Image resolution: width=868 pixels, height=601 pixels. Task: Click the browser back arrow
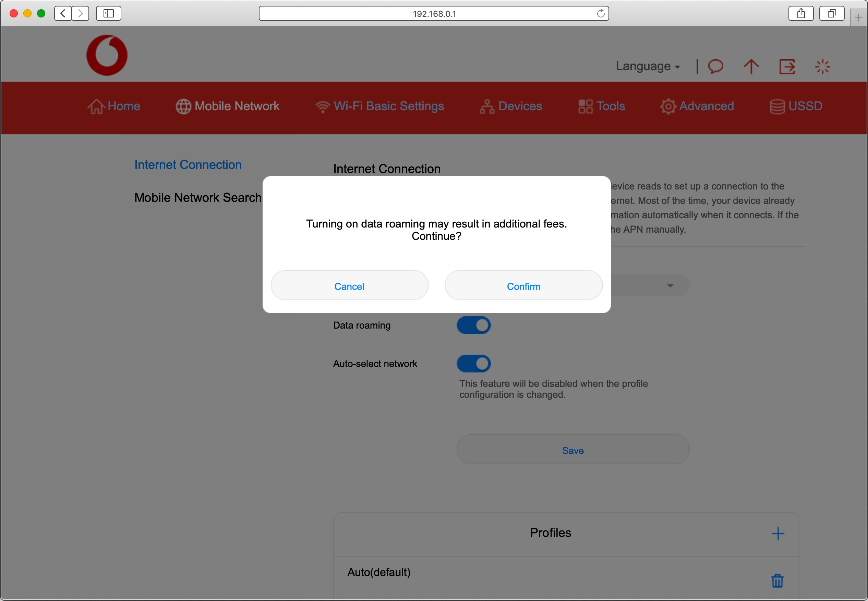pyautogui.click(x=62, y=13)
